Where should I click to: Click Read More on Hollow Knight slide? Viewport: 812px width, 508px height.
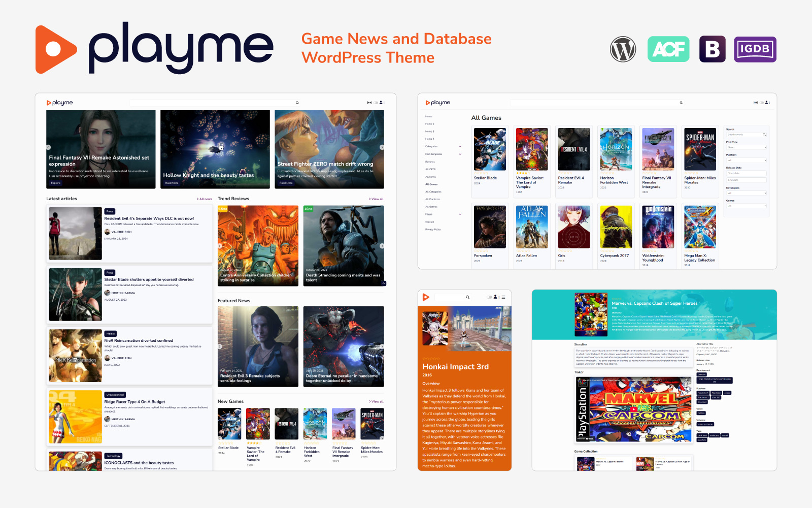172,183
